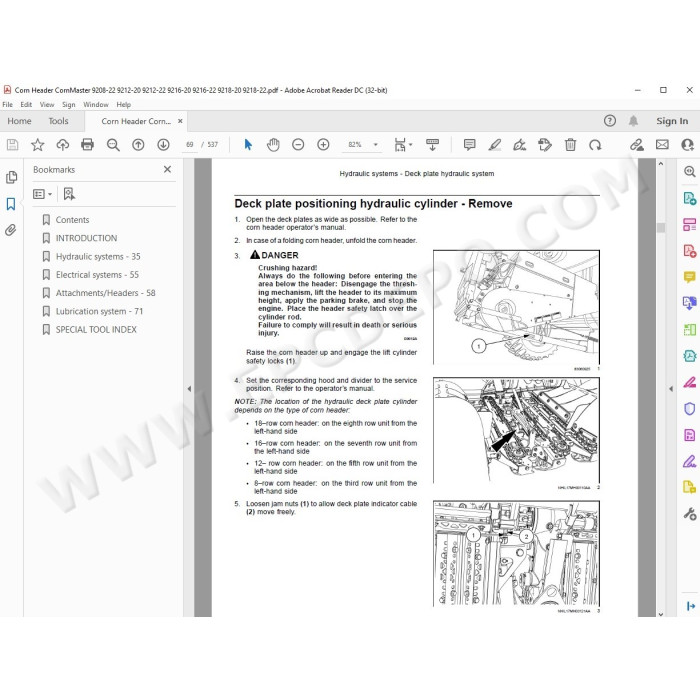Open the View menu

pos(47,104)
